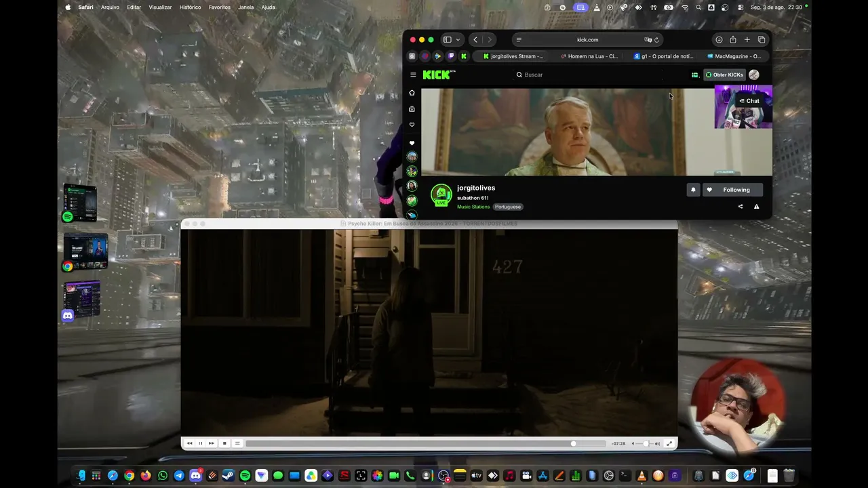Click the Safari share icon
The height and width of the screenshot is (488, 868).
coord(733,40)
